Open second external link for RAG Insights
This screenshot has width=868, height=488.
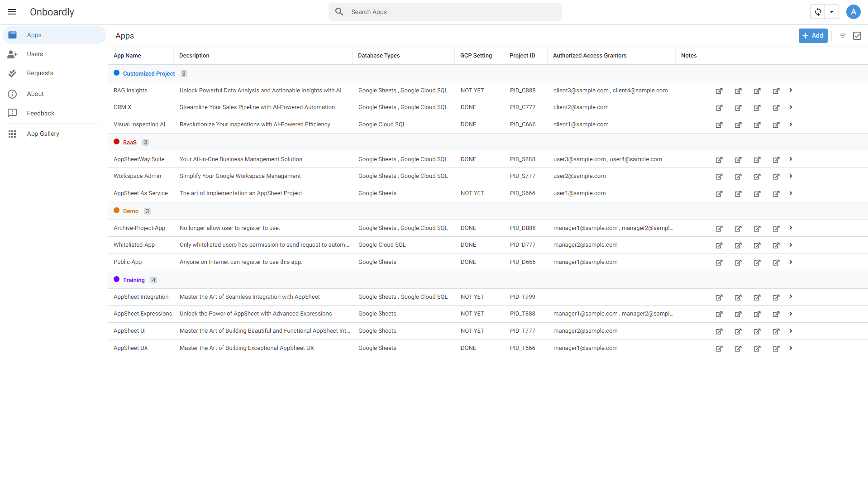click(738, 91)
